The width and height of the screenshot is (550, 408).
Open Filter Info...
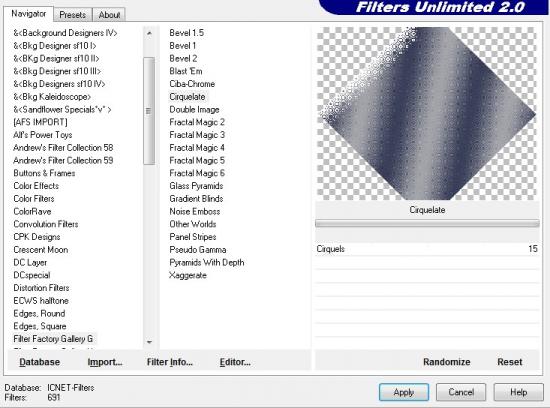[170, 362]
